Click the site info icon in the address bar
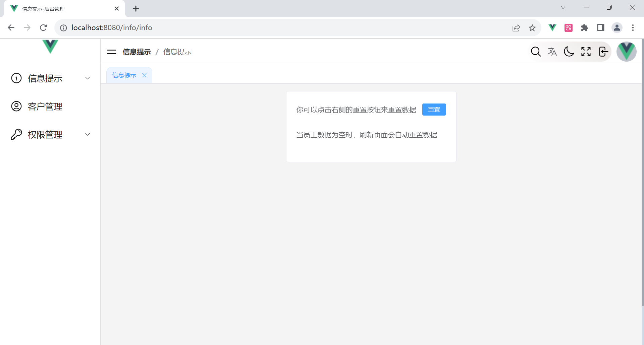Image resolution: width=644 pixels, height=345 pixels. [63, 28]
